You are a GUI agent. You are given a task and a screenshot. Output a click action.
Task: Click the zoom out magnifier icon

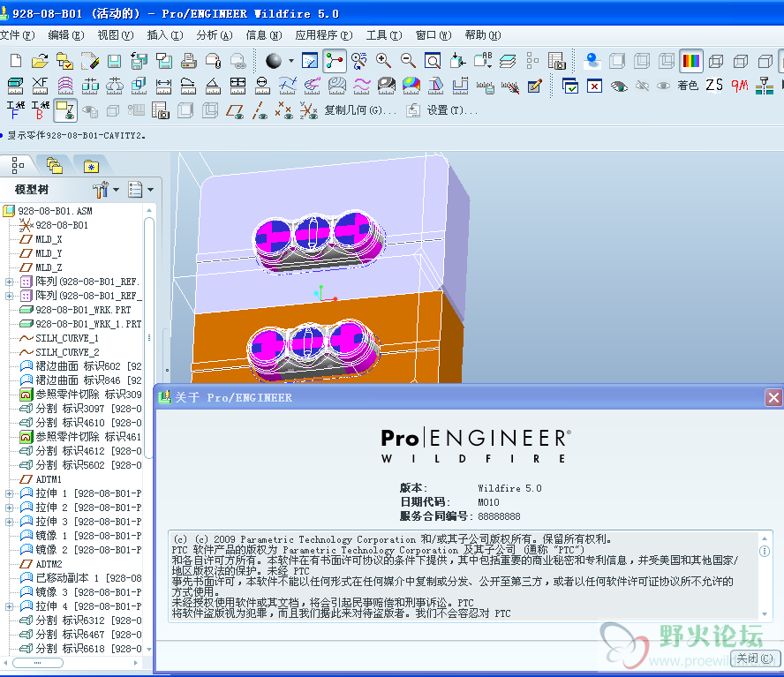(x=408, y=61)
